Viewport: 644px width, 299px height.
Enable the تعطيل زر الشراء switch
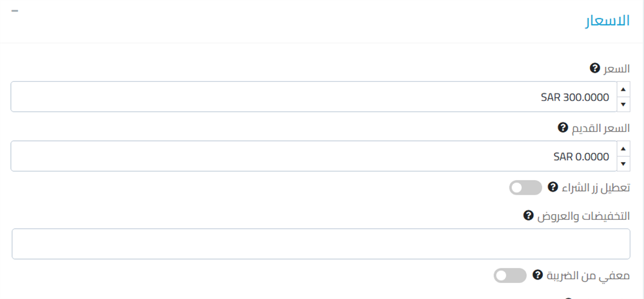point(525,188)
